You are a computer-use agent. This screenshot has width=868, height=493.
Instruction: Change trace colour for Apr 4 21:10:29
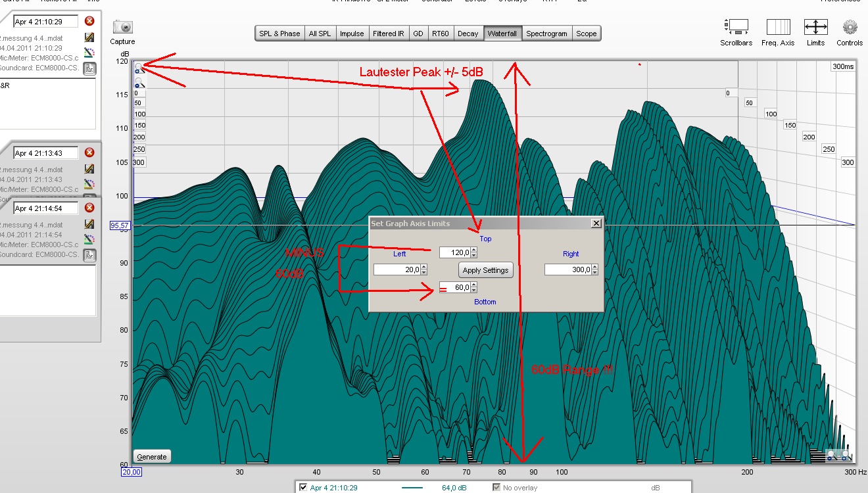coord(89,53)
